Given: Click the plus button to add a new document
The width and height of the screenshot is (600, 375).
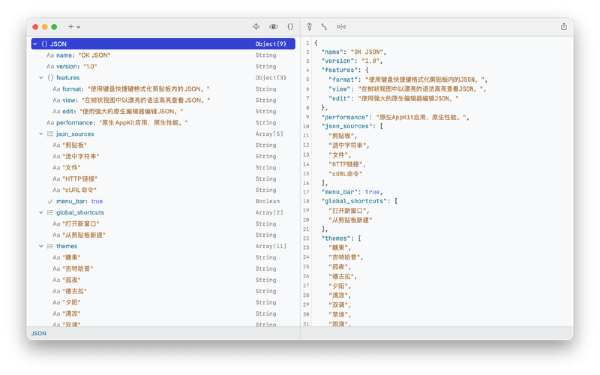Looking at the screenshot, I should [71, 27].
